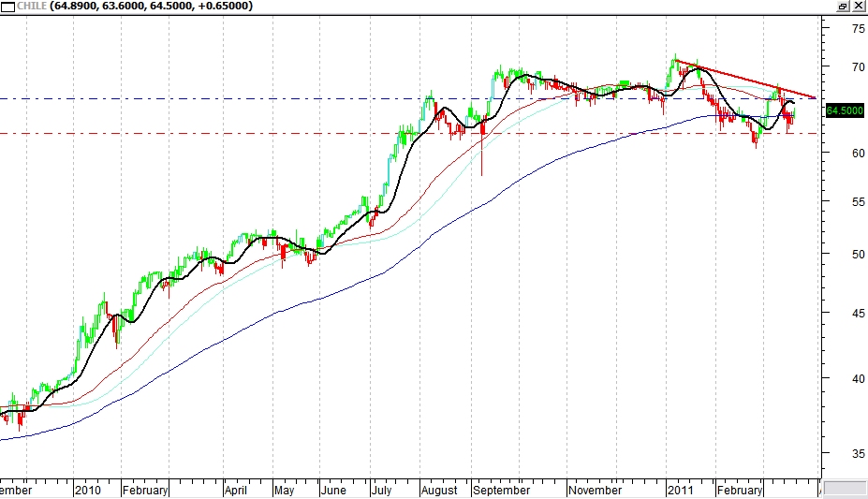Screen dimensions: 868x499
Task: Select the green 64.5000 current price label
Action: (845, 110)
